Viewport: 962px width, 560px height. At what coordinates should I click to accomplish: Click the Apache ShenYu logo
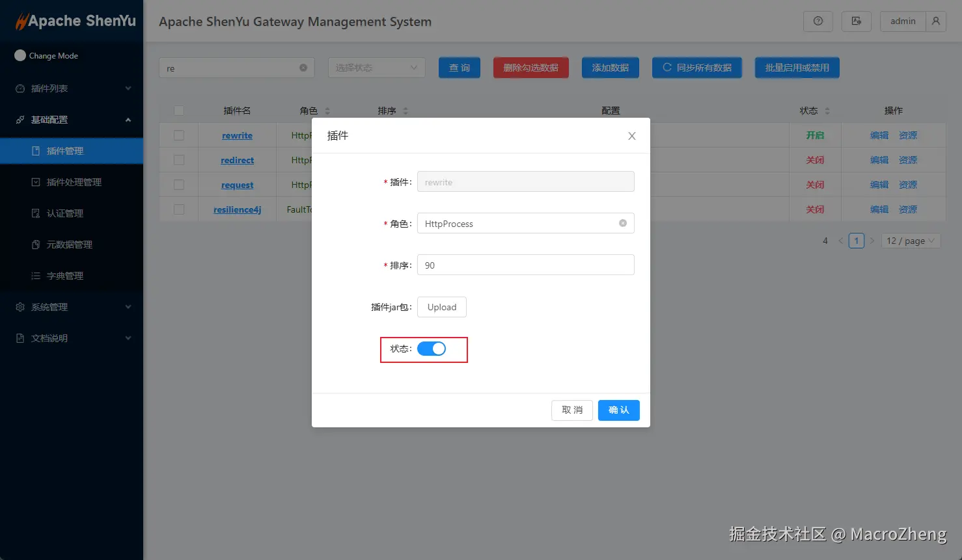(x=76, y=21)
